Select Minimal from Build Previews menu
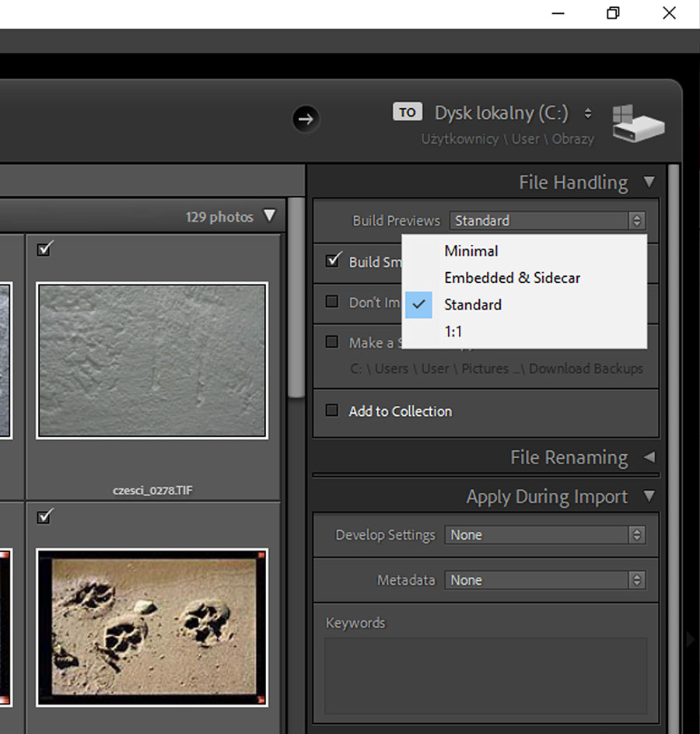 (471, 251)
